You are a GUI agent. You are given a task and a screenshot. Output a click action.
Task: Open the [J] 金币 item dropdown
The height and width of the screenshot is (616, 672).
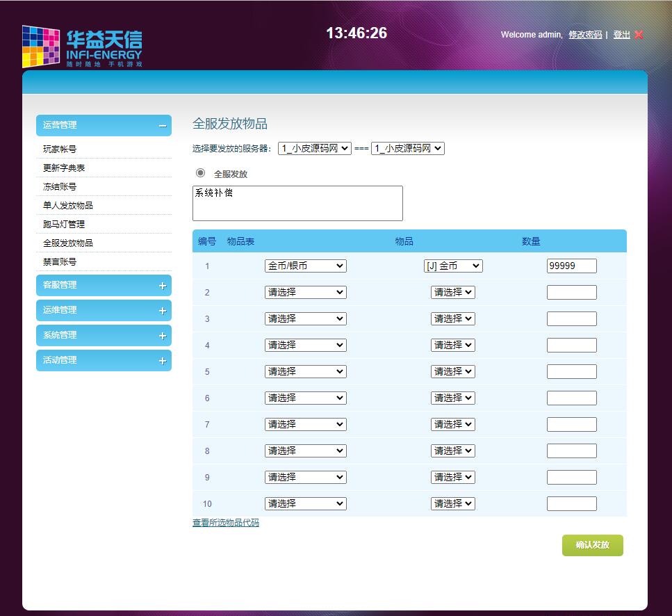[x=453, y=266]
